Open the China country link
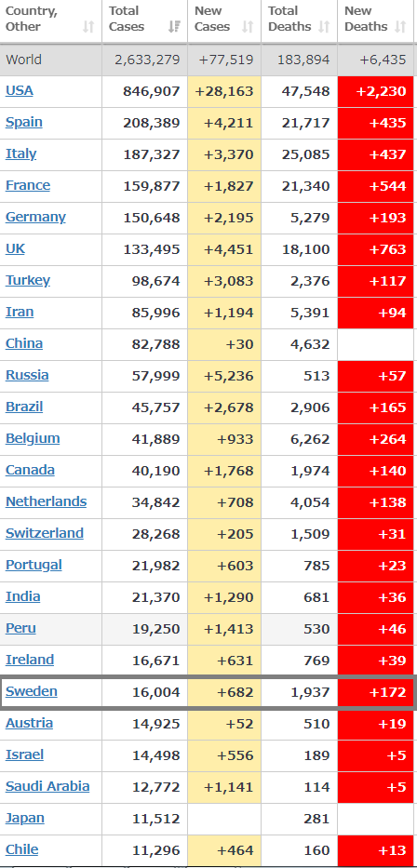 pos(24,343)
